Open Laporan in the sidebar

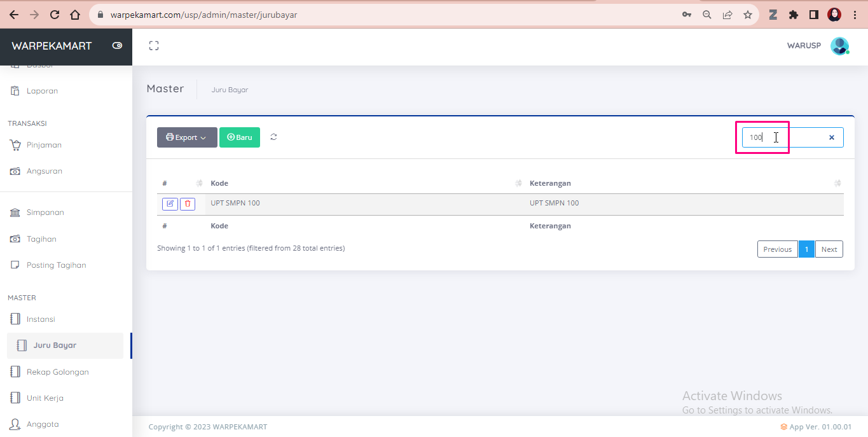[x=42, y=91]
